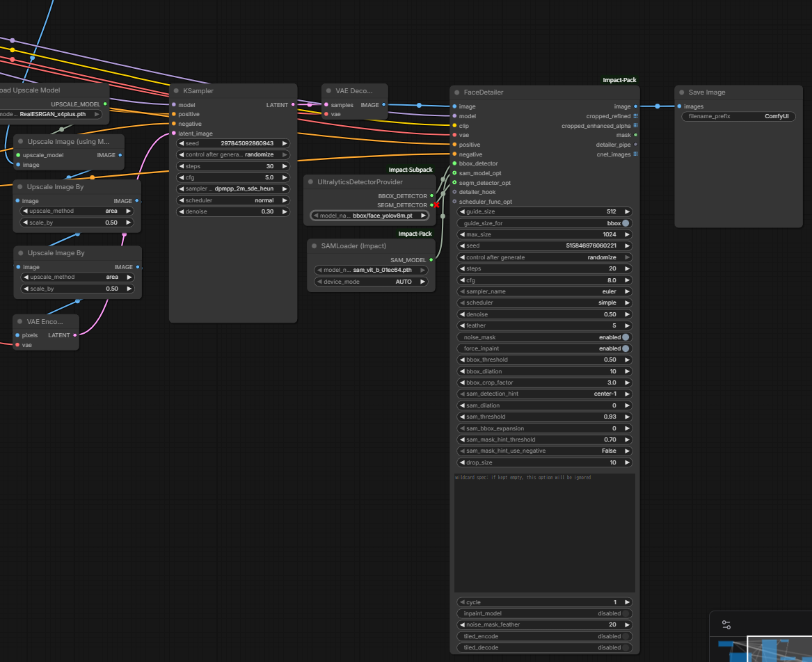Open the bbox/face_yolov8m.pt model_name selector
The height and width of the screenshot is (662, 812).
pos(370,216)
